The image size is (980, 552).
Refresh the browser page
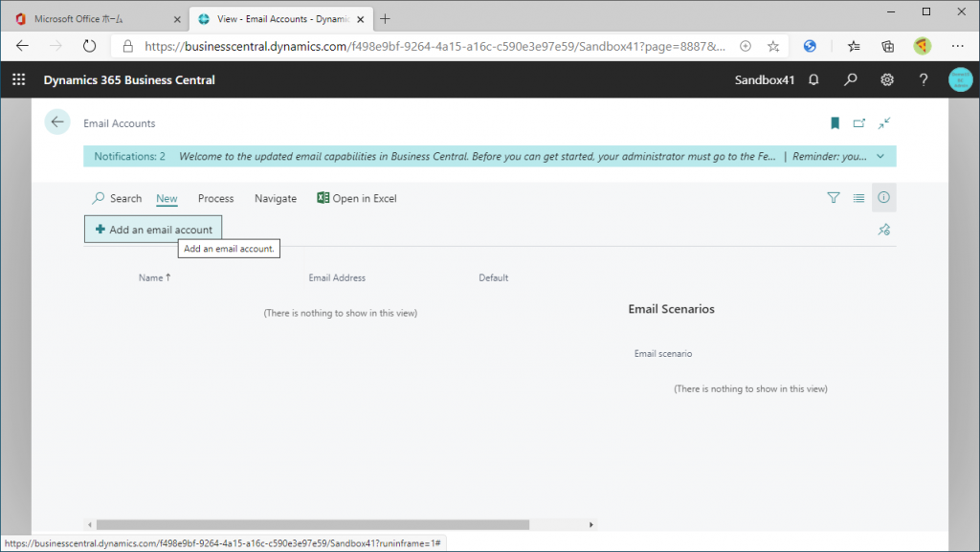click(x=89, y=46)
